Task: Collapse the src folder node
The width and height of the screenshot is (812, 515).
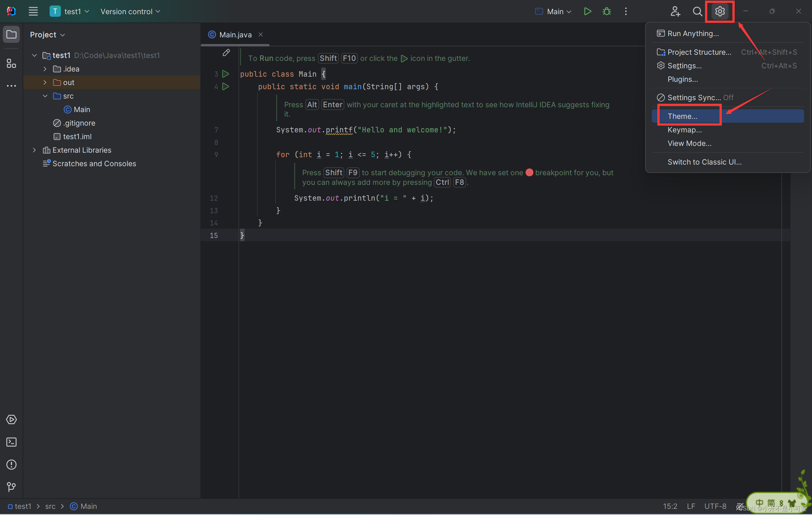Action: pos(45,96)
